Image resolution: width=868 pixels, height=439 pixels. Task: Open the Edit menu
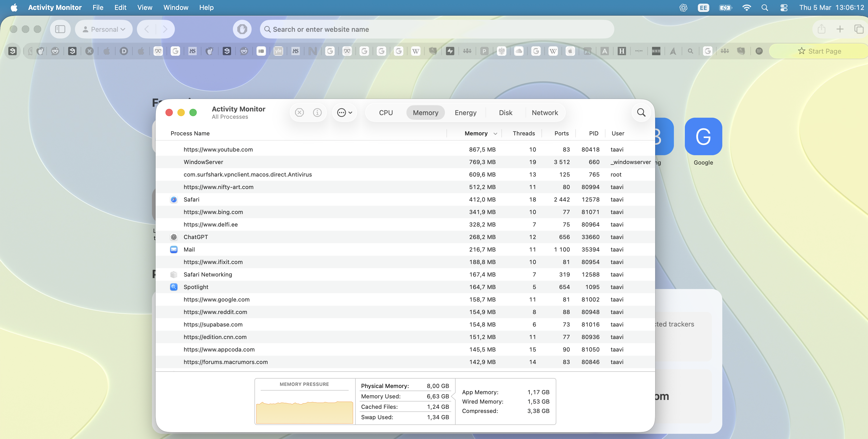click(x=120, y=7)
